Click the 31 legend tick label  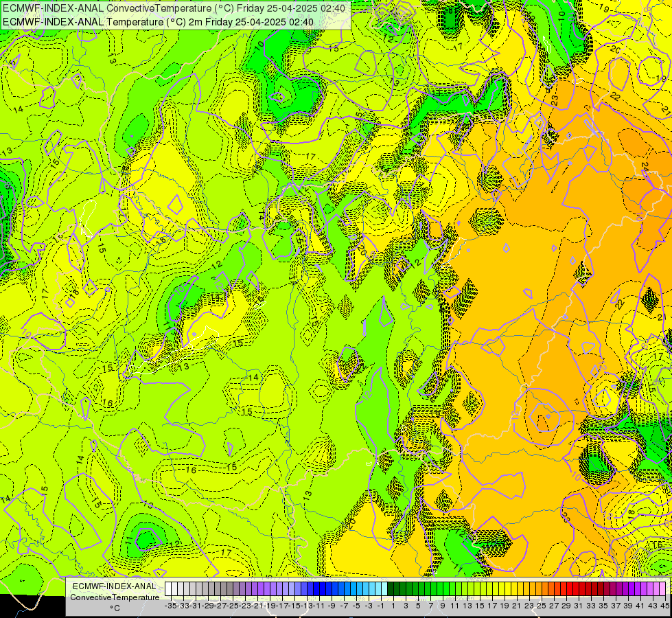coord(579,606)
